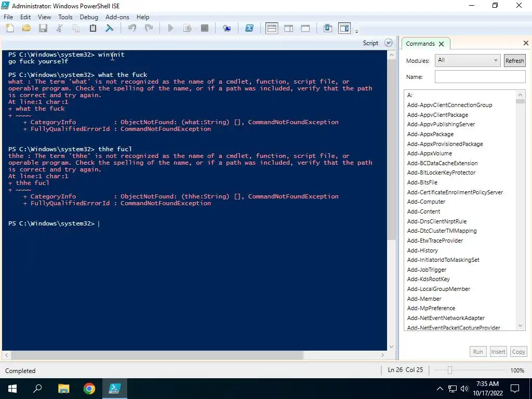Click console horizontal scroll-right arrow

click(x=383, y=355)
